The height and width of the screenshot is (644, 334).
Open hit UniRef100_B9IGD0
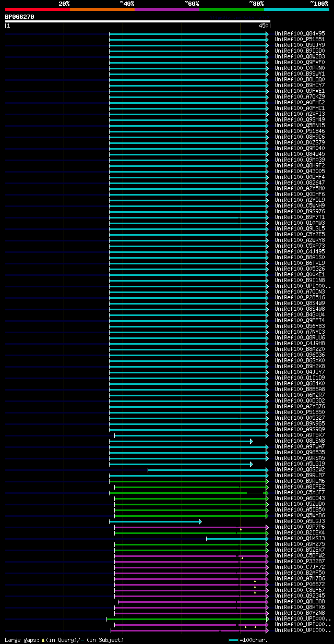[x=300, y=51]
